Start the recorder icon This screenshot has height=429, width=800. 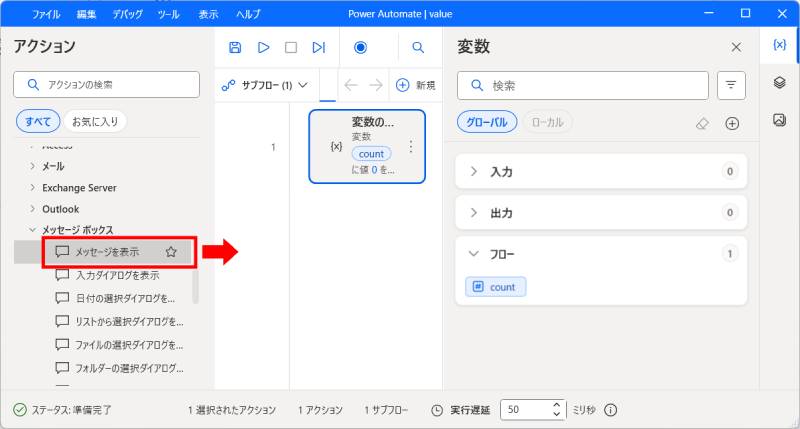[361, 47]
